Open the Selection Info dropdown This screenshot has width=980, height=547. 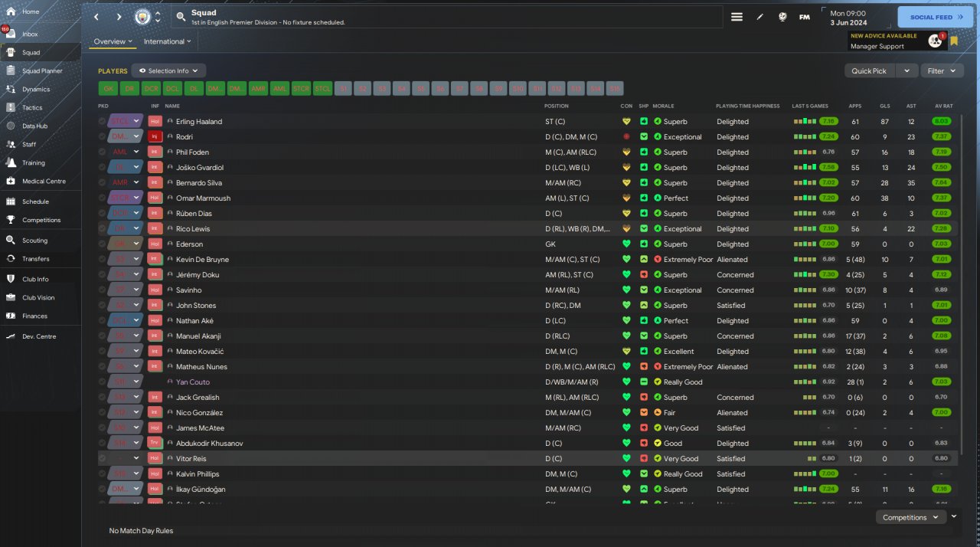pos(168,70)
